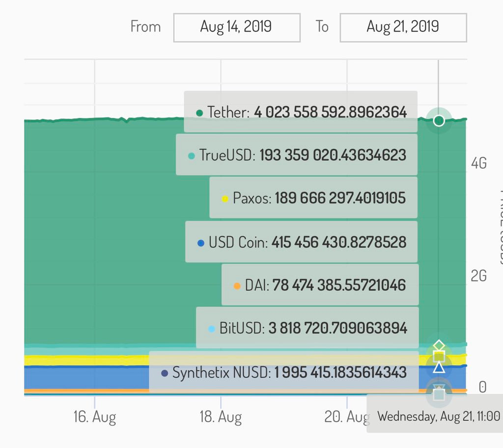Click the 18. Aug x-axis label
The height and width of the screenshot is (448, 503).
point(221,417)
